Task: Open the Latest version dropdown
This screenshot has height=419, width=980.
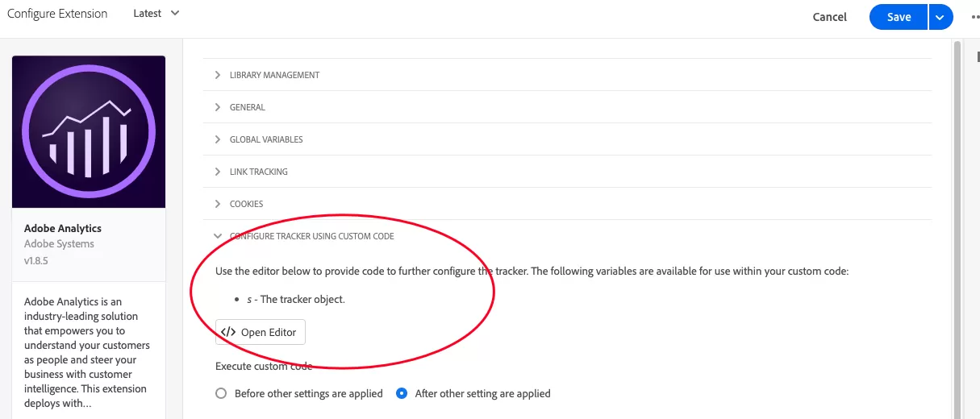Action: point(156,14)
